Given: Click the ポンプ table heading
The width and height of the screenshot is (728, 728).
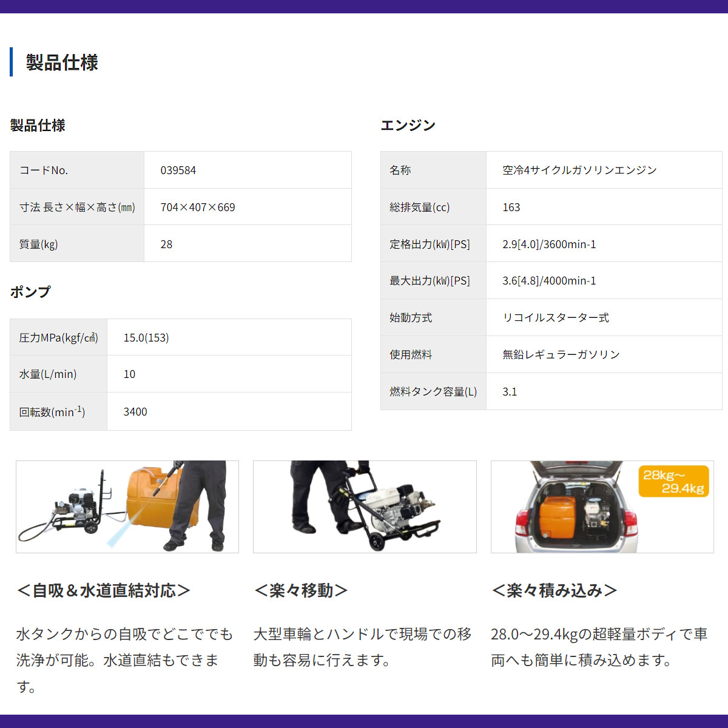Looking at the screenshot, I should [30, 292].
